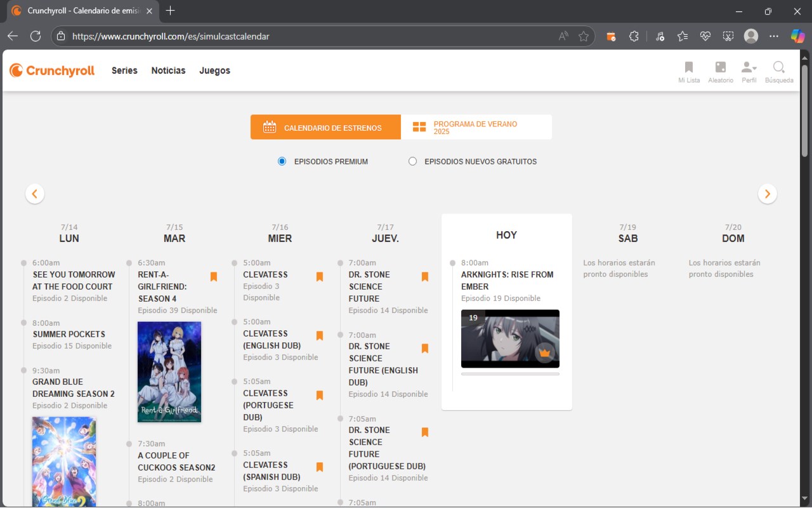Viewport: 812px width, 508px height.
Task: Open a new browser tab
Action: 170,11
